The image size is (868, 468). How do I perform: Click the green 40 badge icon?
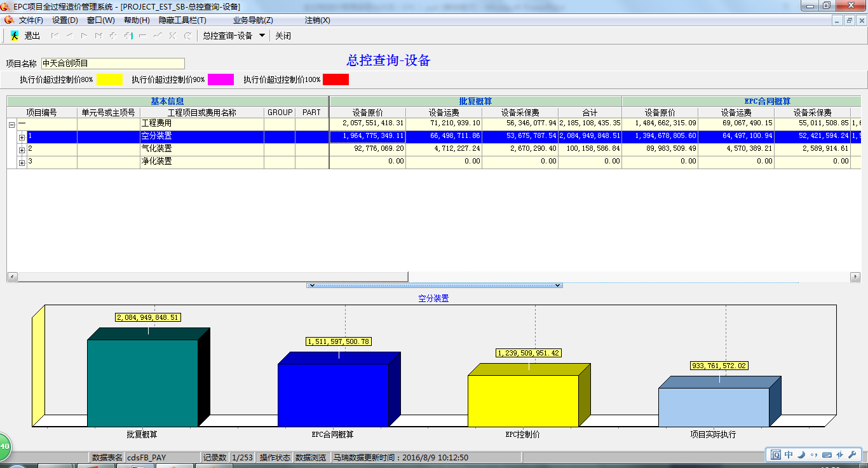(x=4, y=447)
